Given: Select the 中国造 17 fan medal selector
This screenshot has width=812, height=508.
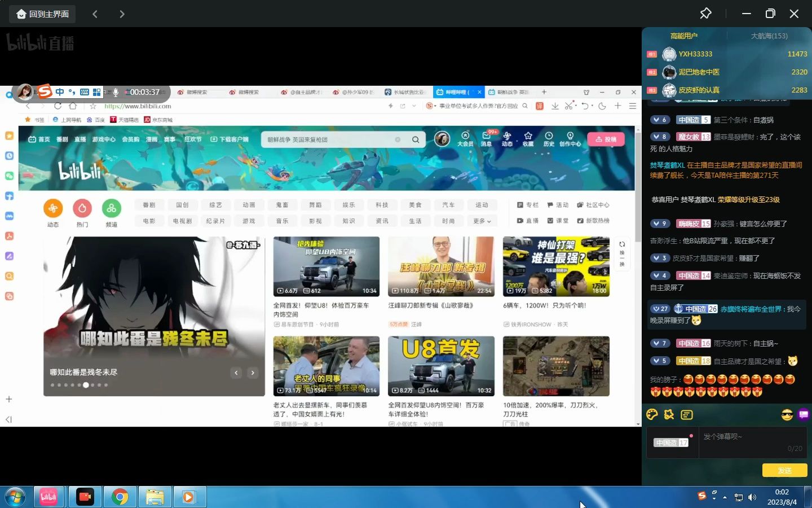Looking at the screenshot, I should tap(671, 443).
